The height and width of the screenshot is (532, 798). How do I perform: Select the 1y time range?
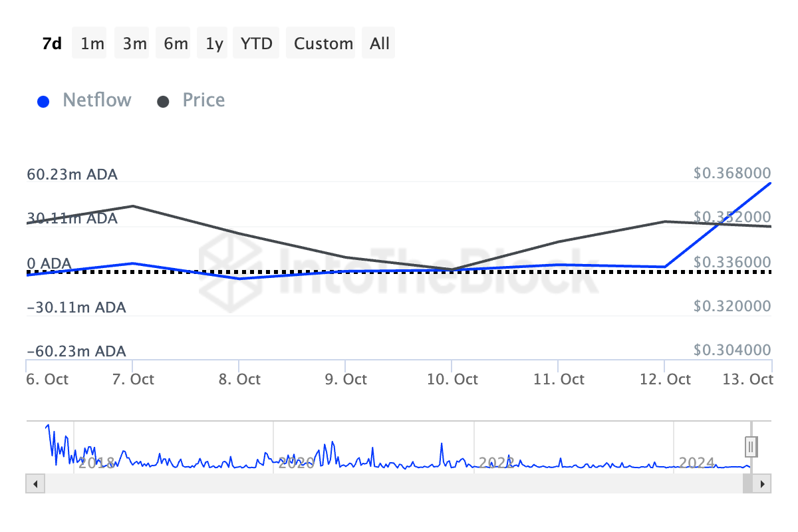pos(212,43)
